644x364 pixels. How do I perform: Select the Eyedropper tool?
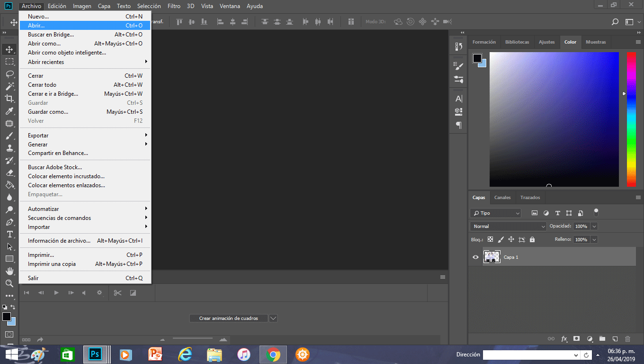point(9,111)
